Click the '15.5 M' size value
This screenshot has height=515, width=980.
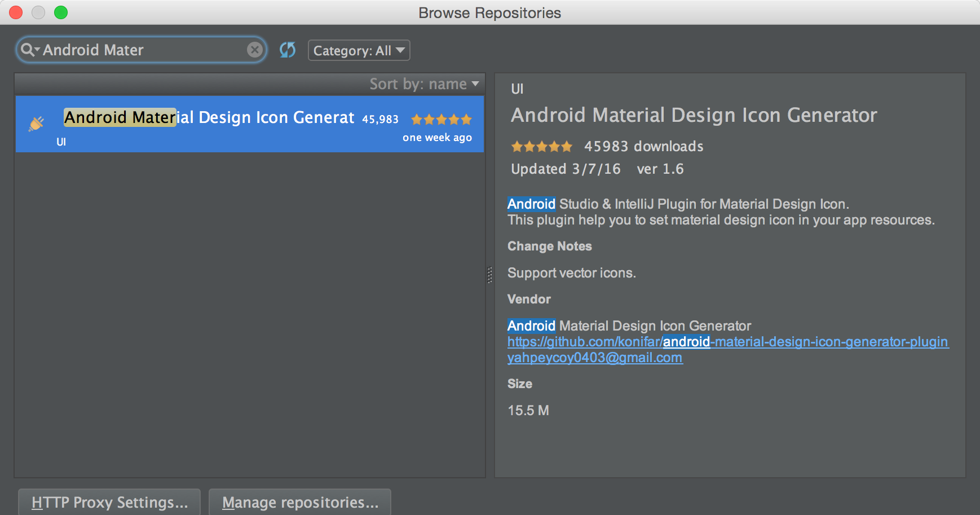click(528, 411)
